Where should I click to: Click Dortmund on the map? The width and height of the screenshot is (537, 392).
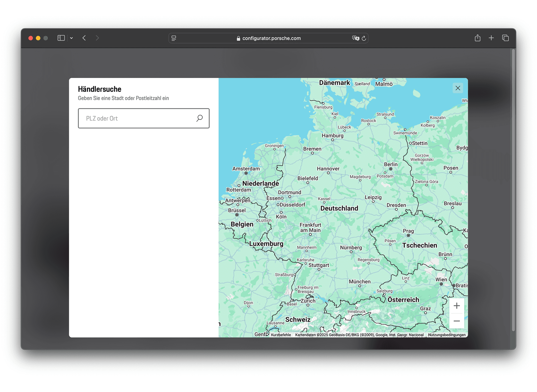[x=290, y=192]
